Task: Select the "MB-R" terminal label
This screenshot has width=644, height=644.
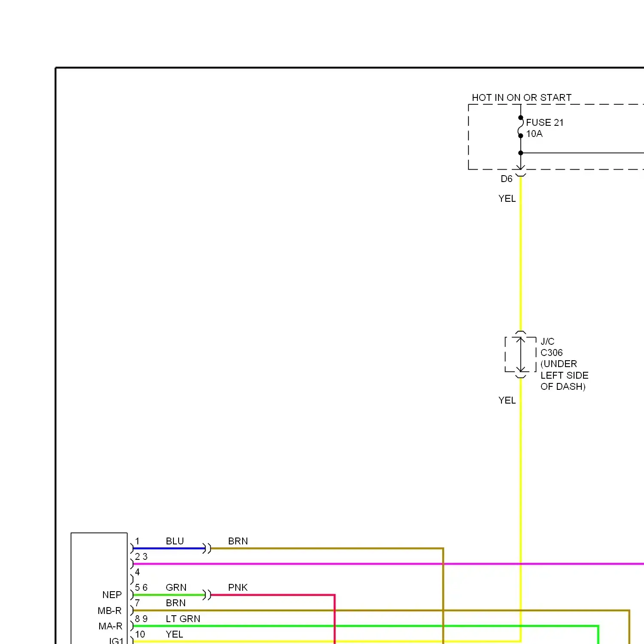Action: (110, 611)
